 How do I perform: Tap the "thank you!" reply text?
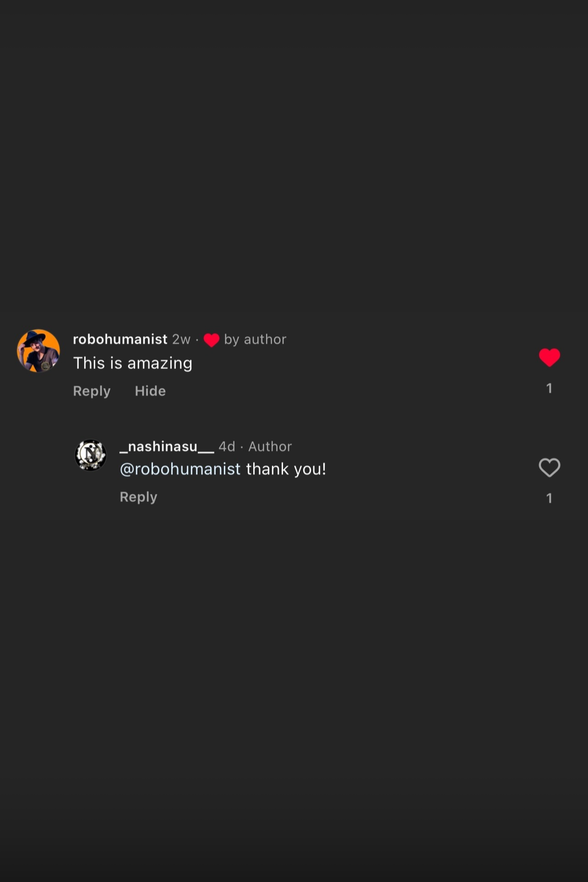click(286, 469)
